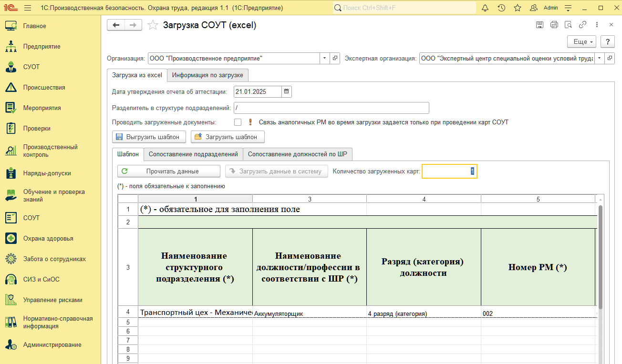Get link to form chain icon
This screenshot has width=622, height=364.
[x=582, y=25]
